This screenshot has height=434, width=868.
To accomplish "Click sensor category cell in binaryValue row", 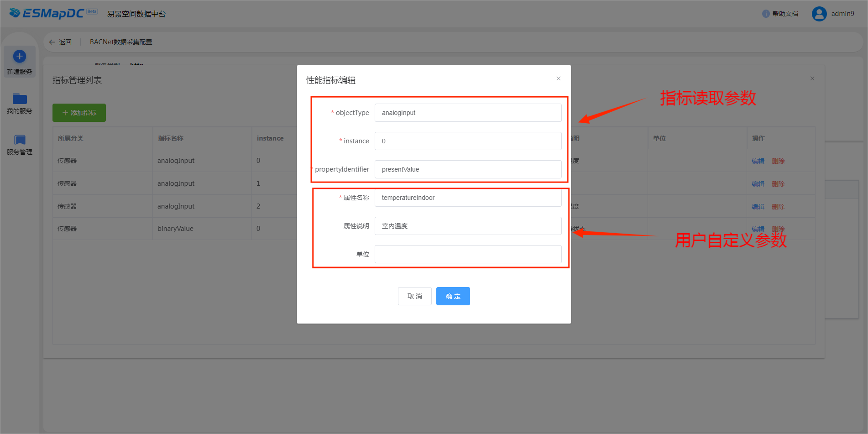I will click(67, 229).
